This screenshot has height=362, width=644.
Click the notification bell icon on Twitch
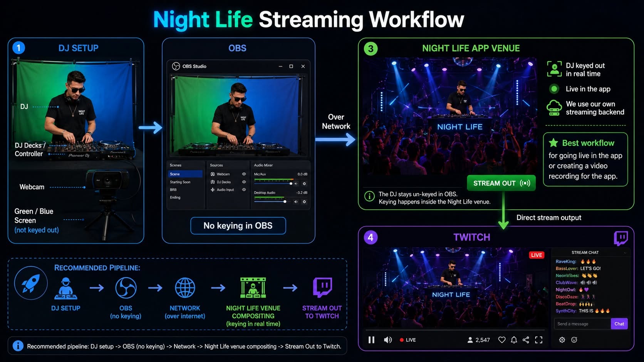514,340
